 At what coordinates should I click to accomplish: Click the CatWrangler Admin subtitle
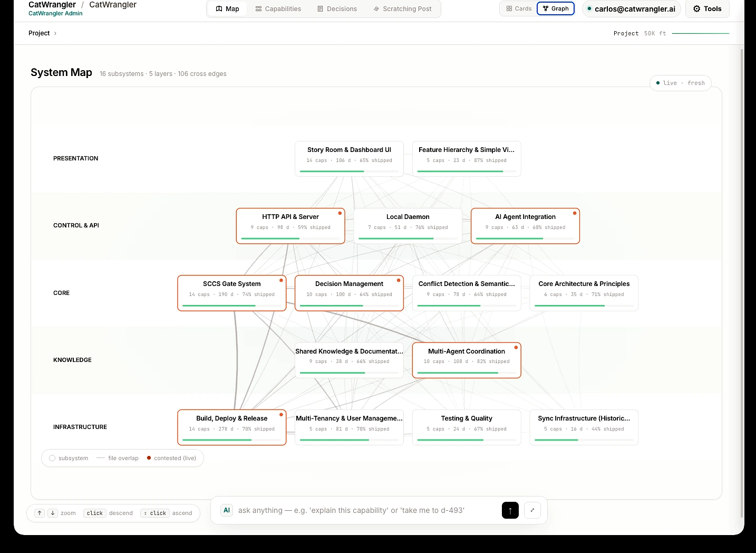coord(55,14)
